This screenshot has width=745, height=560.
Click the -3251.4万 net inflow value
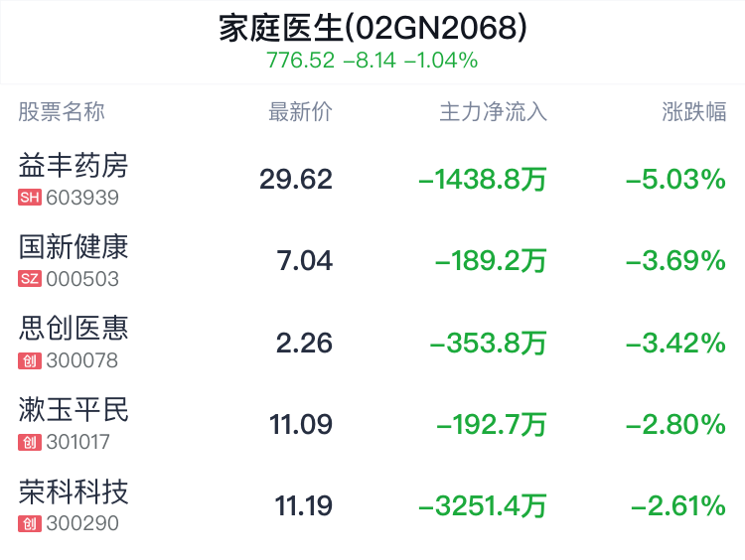tap(482, 505)
